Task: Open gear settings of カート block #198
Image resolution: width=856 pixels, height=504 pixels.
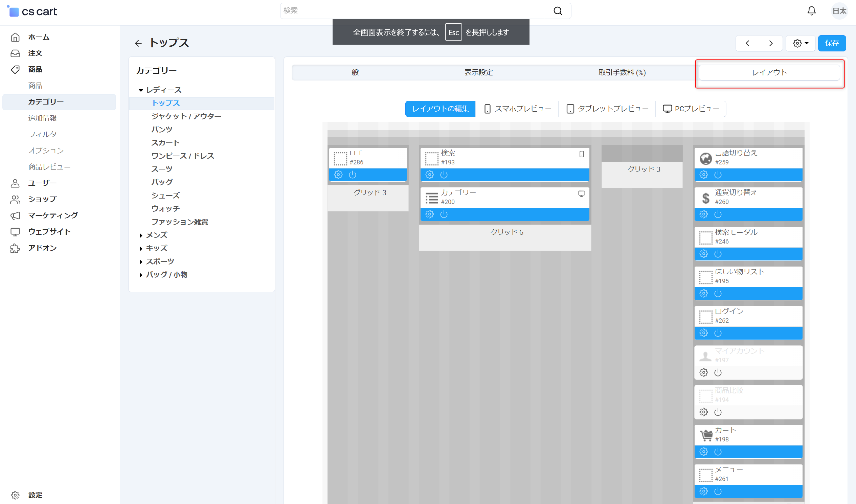Action: pyautogui.click(x=703, y=452)
